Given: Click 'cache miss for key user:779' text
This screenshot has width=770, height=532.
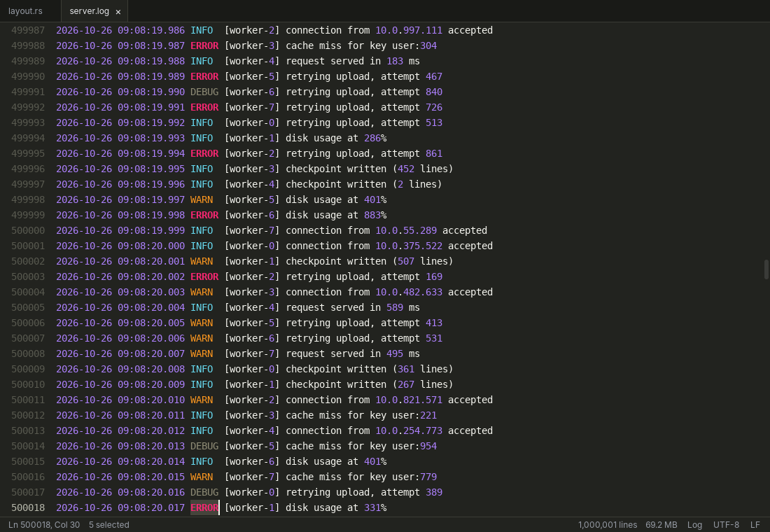Looking at the screenshot, I should pyautogui.click(x=361, y=477).
